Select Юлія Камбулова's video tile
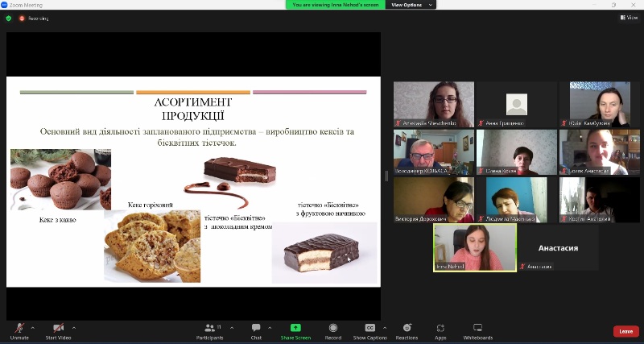The height and width of the screenshot is (344, 644). click(x=600, y=104)
